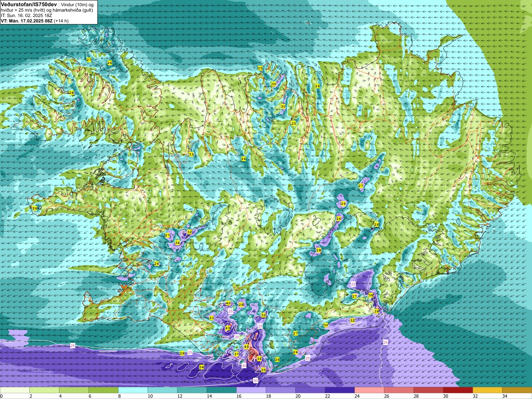Select the dark red 30–32 legend swatch
The width and height of the screenshot is (532, 399).
coord(458,390)
